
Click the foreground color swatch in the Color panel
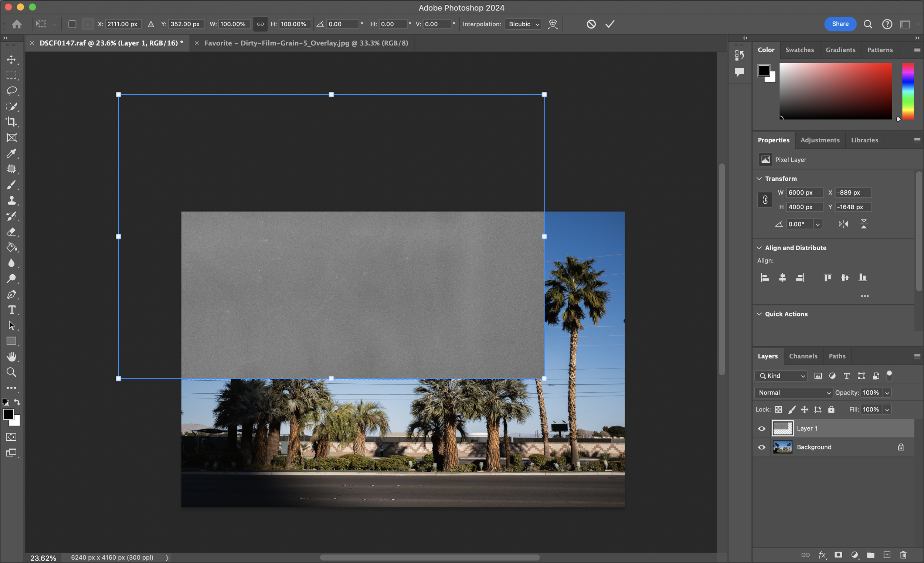click(764, 71)
